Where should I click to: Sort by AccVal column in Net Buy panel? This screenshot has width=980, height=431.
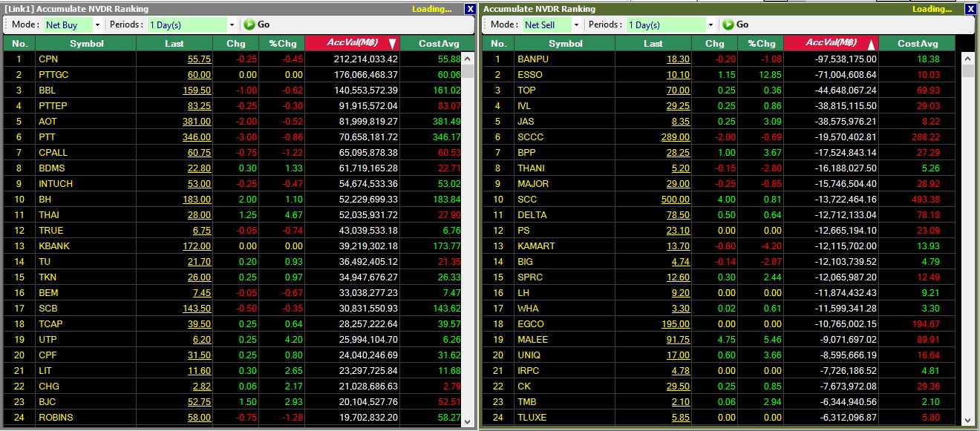(x=353, y=43)
